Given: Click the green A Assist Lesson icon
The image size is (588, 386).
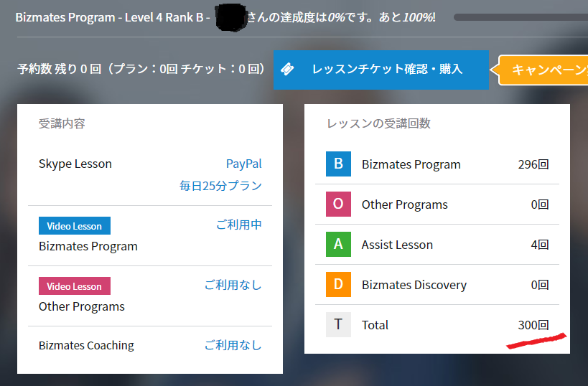Looking at the screenshot, I should coord(338,244).
